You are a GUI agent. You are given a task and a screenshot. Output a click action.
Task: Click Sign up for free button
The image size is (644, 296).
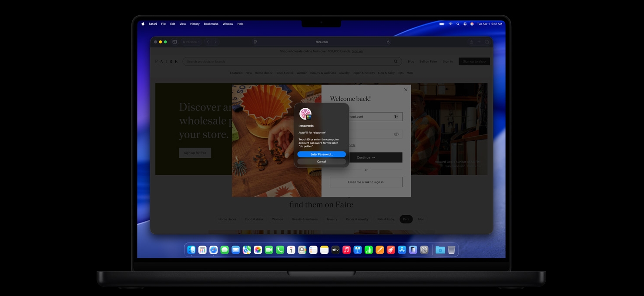coord(195,153)
